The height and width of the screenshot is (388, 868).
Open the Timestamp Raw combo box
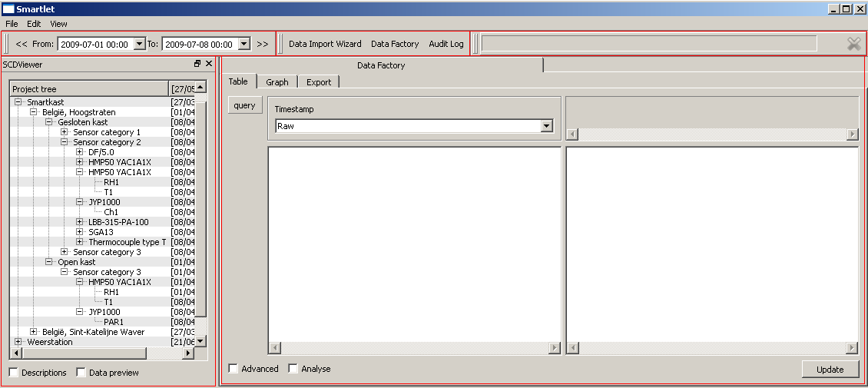414,126
